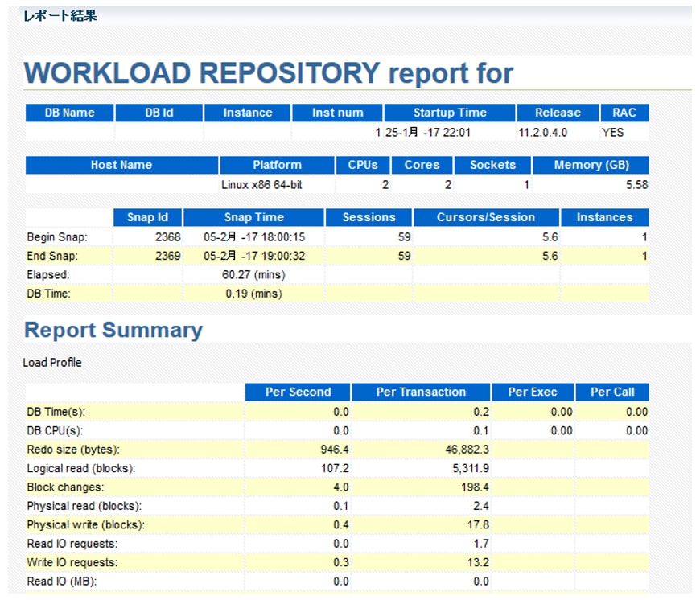Click the Load Profile label

pos(52,363)
